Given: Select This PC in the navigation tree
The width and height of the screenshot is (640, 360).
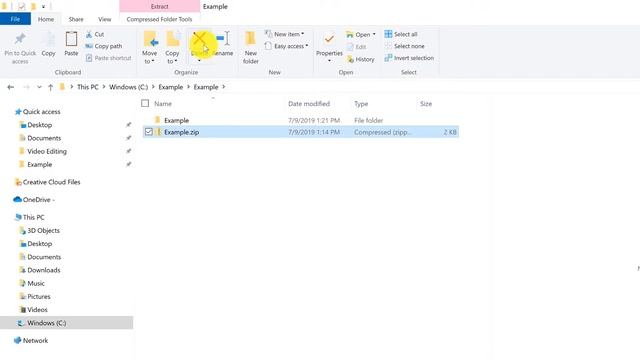Looking at the screenshot, I should [x=33, y=217].
